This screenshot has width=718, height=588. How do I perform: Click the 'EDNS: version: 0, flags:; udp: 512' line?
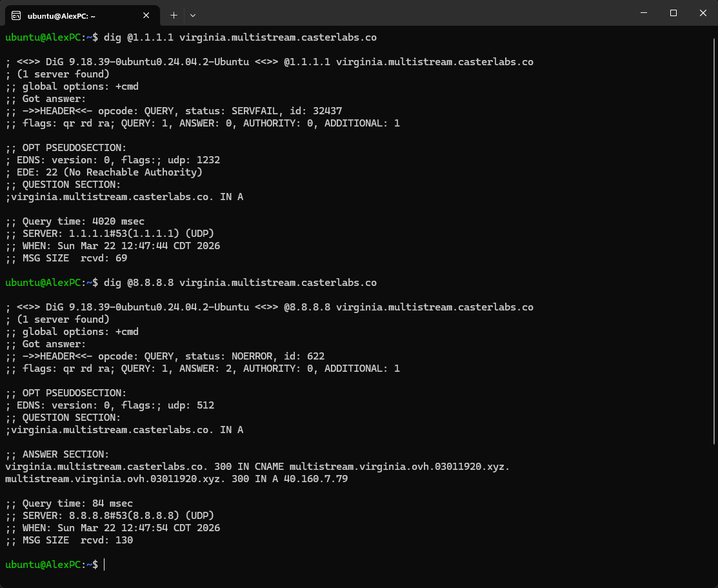point(110,405)
